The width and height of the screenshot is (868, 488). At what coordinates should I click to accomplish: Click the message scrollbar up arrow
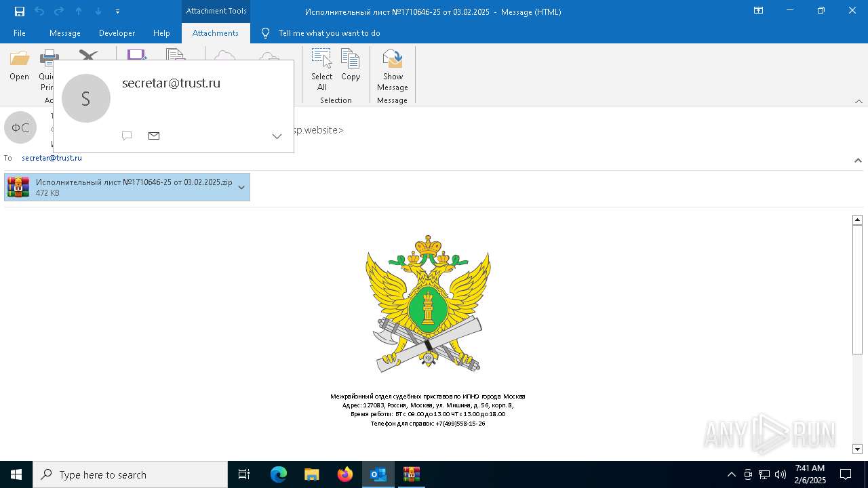(x=857, y=220)
